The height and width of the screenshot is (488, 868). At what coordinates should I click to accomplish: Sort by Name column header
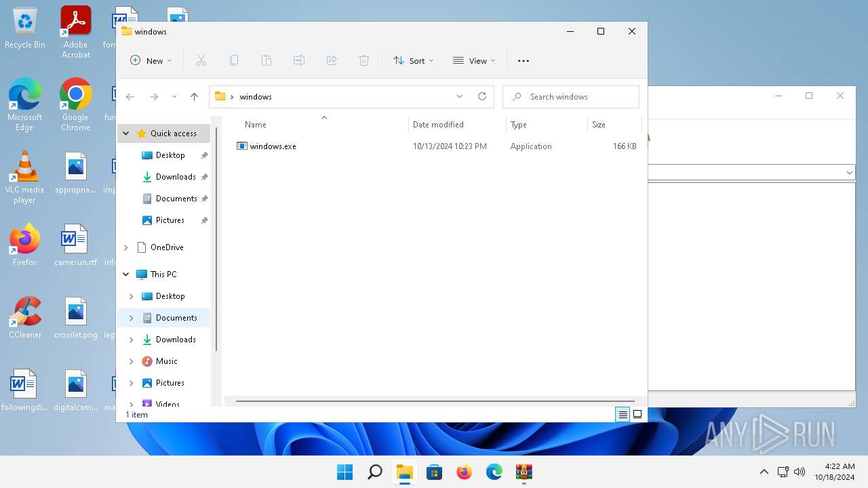click(256, 125)
